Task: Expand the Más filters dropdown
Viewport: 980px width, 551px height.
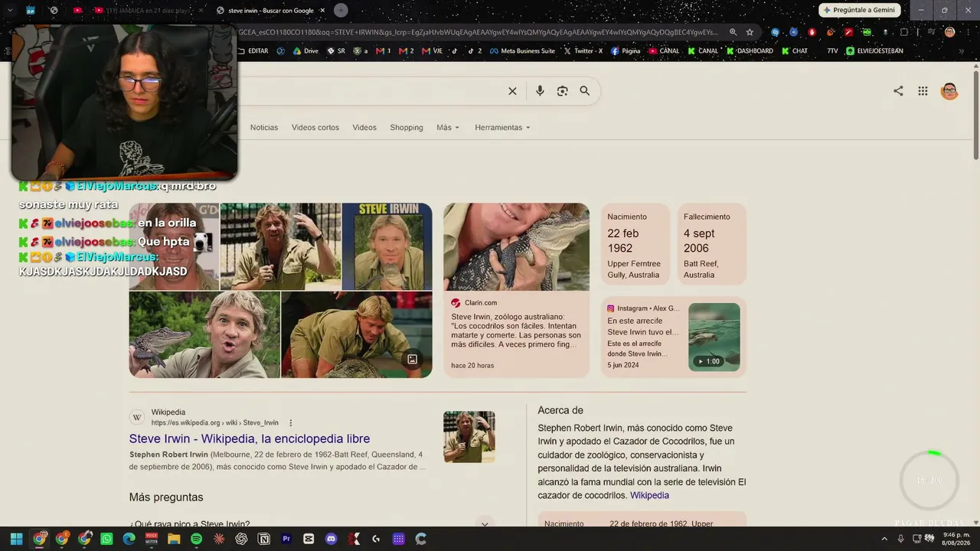Action: (x=448, y=128)
